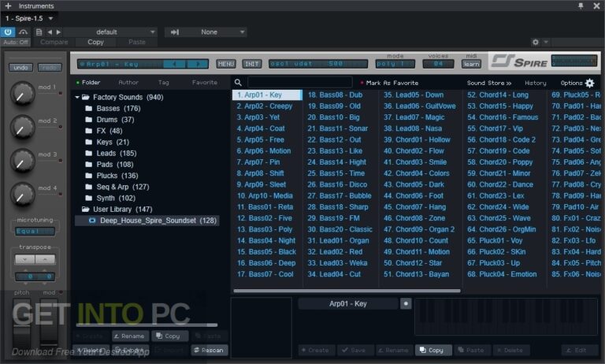Pin the Instruments panel
The image size is (605, 364).
point(581,6)
